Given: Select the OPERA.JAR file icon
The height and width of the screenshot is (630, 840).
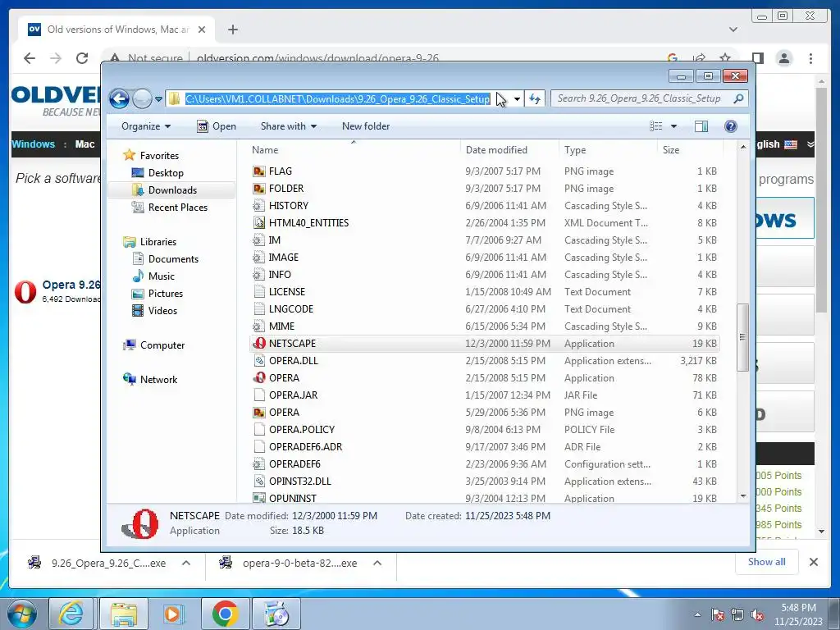Looking at the screenshot, I should (258, 395).
